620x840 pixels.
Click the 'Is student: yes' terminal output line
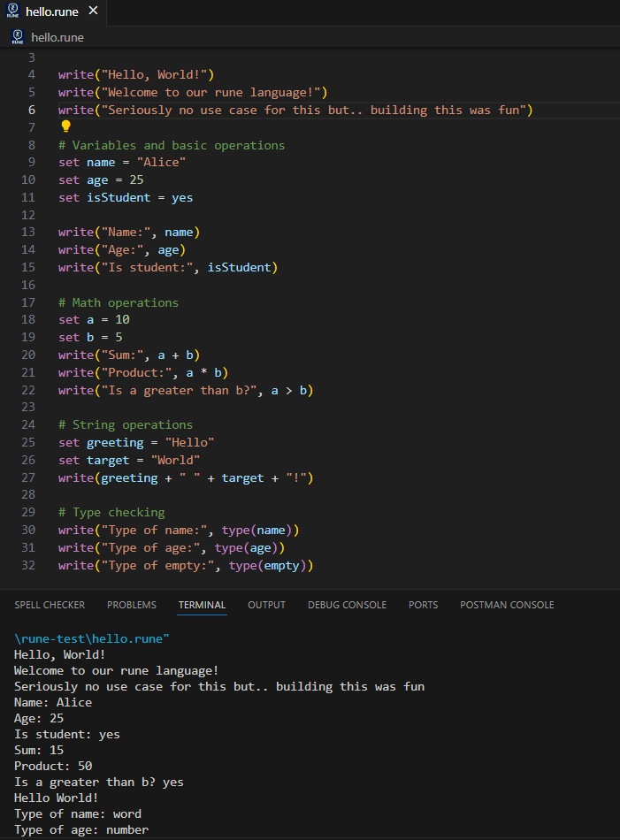[67, 735]
